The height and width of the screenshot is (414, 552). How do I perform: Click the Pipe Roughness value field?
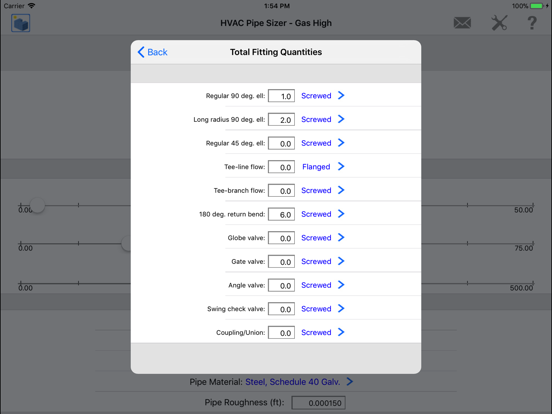pos(318,403)
